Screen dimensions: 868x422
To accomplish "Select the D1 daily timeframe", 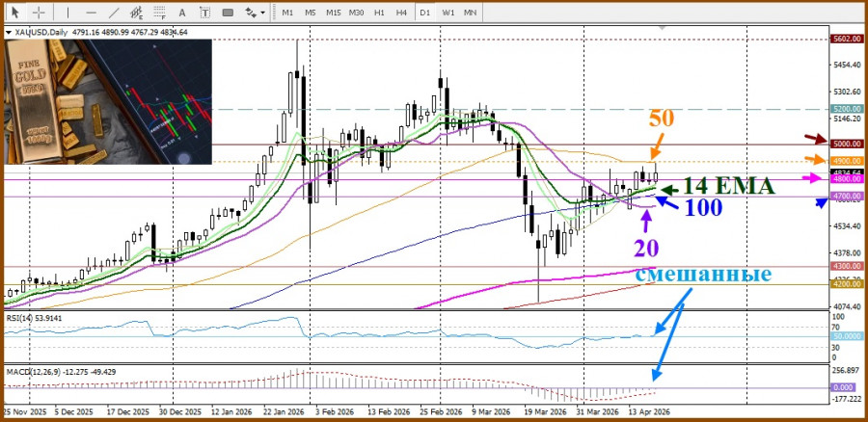I will tap(424, 13).
